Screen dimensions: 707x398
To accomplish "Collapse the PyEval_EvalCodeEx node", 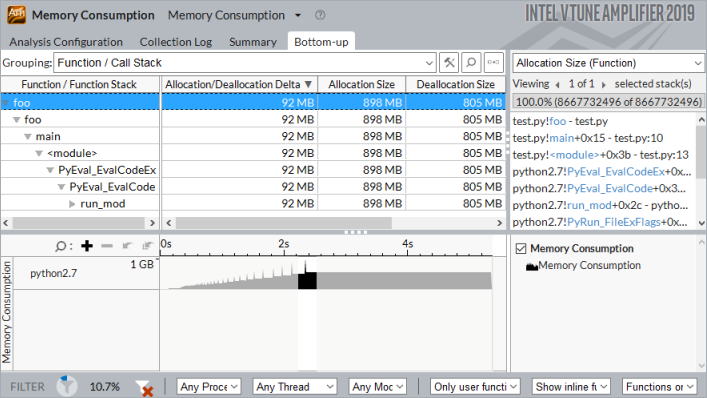I will 50,170.
